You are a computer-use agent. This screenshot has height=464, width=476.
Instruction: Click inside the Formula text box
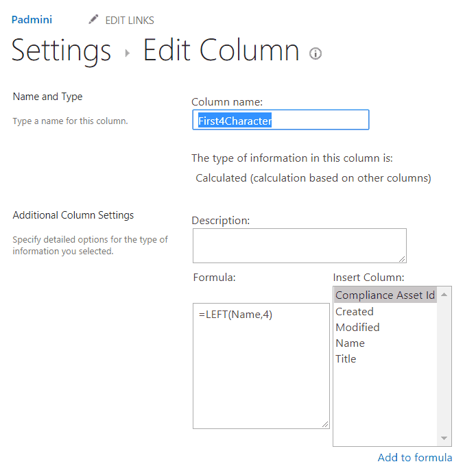(261, 366)
